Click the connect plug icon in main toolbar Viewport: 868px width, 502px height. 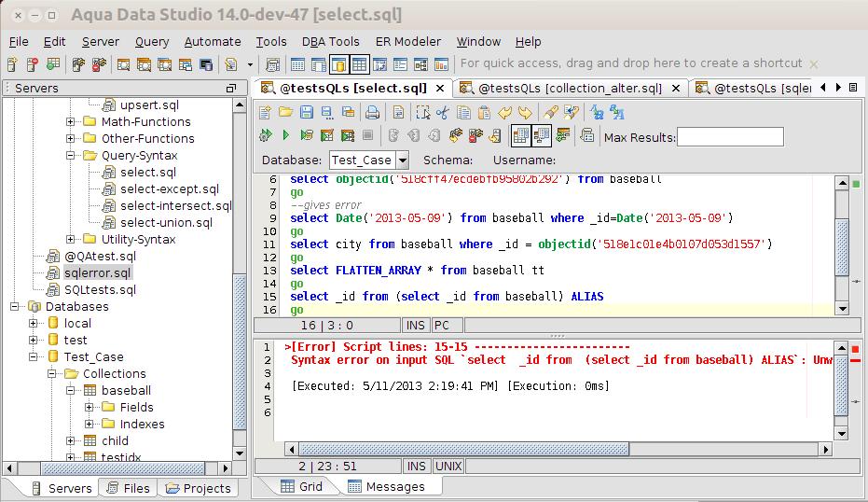[78, 64]
